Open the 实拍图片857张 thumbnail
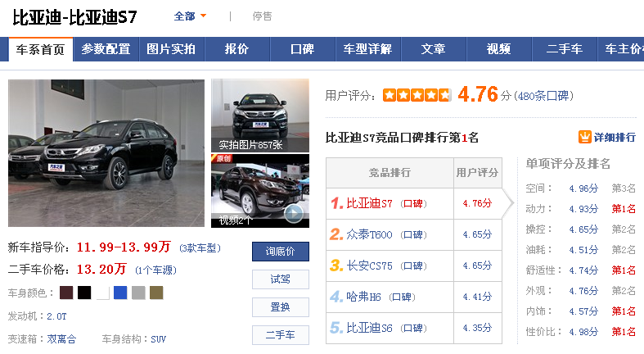This screenshot has height=354, width=644. [x=260, y=116]
